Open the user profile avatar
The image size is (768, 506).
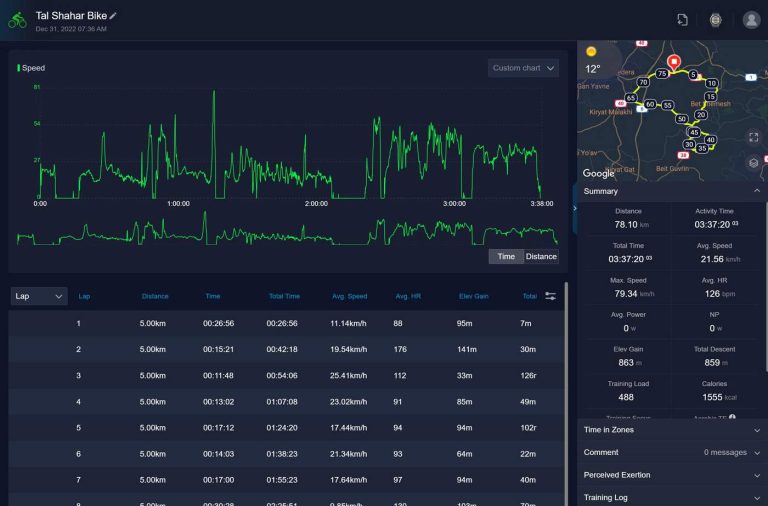point(751,20)
